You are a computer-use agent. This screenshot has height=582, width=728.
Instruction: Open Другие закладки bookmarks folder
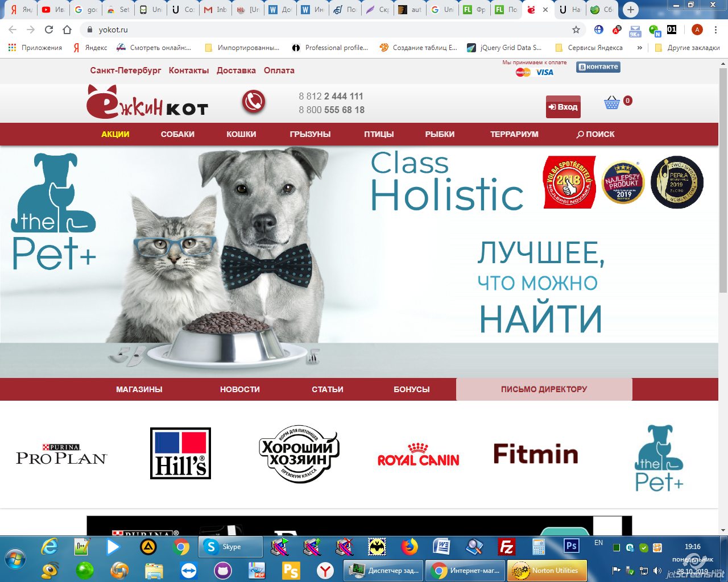click(687, 48)
